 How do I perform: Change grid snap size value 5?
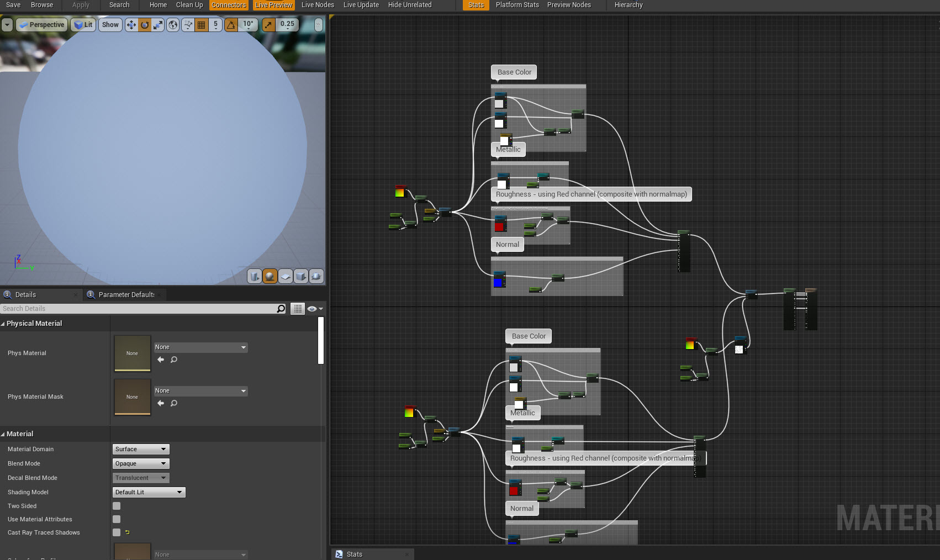click(215, 25)
